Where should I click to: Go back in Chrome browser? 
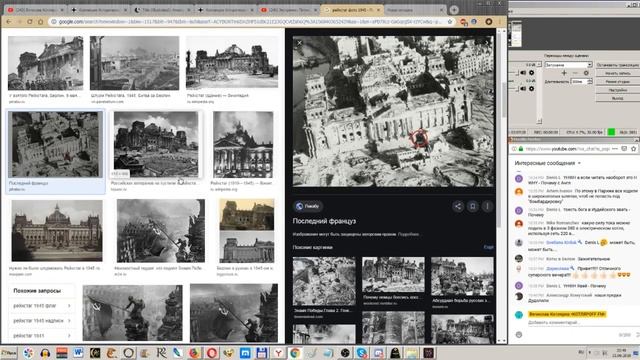click(9, 22)
